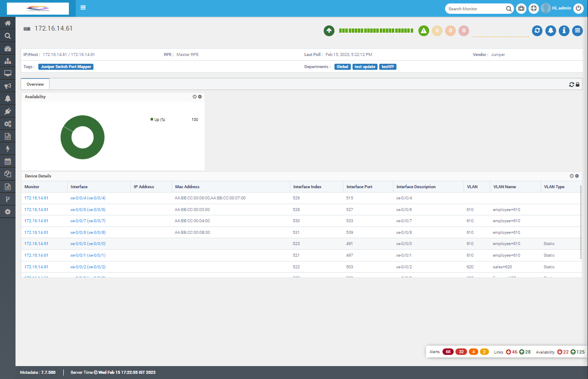This screenshot has height=379, width=588.
Task: Open the report document icon in sidebar
Action: point(8,186)
